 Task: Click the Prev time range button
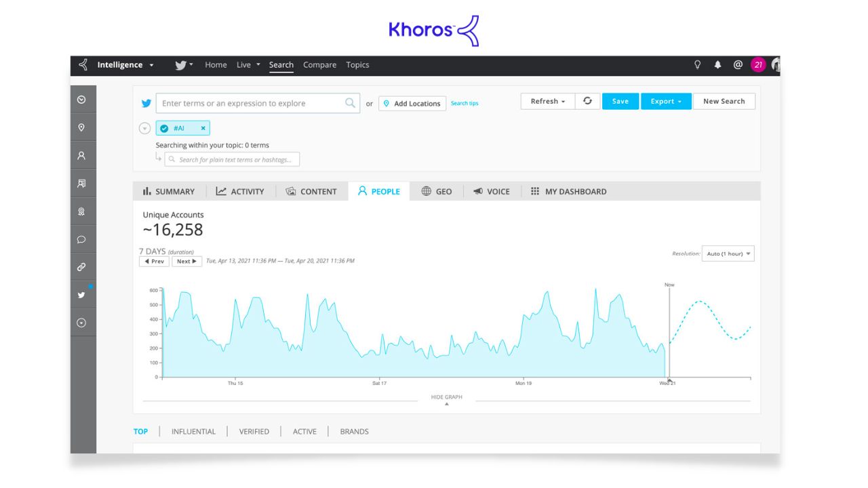coord(154,261)
